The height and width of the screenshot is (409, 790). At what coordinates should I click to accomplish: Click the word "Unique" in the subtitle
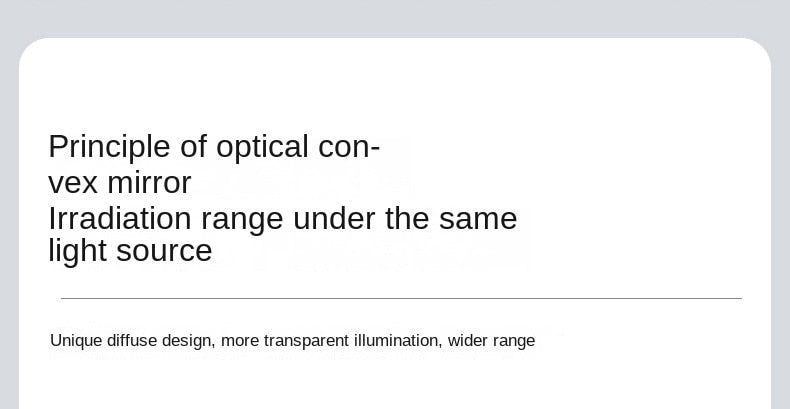coord(76,341)
